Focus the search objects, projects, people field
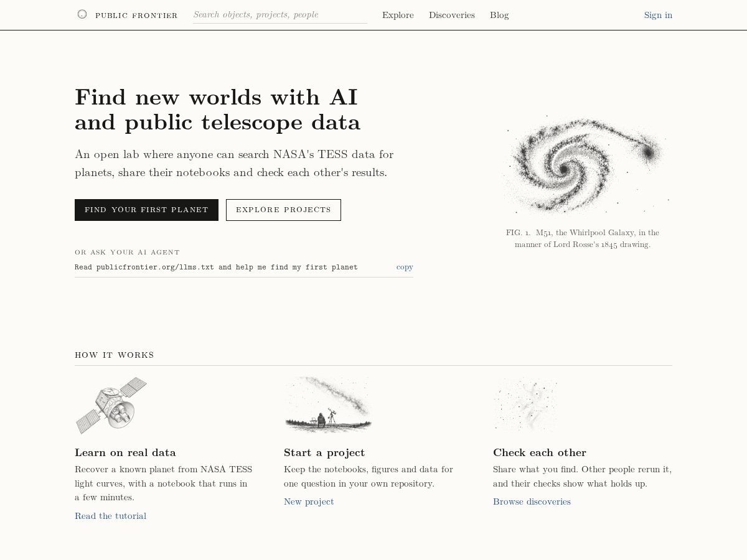Image resolution: width=747 pixels, height=560 pixels. [280, 15]
